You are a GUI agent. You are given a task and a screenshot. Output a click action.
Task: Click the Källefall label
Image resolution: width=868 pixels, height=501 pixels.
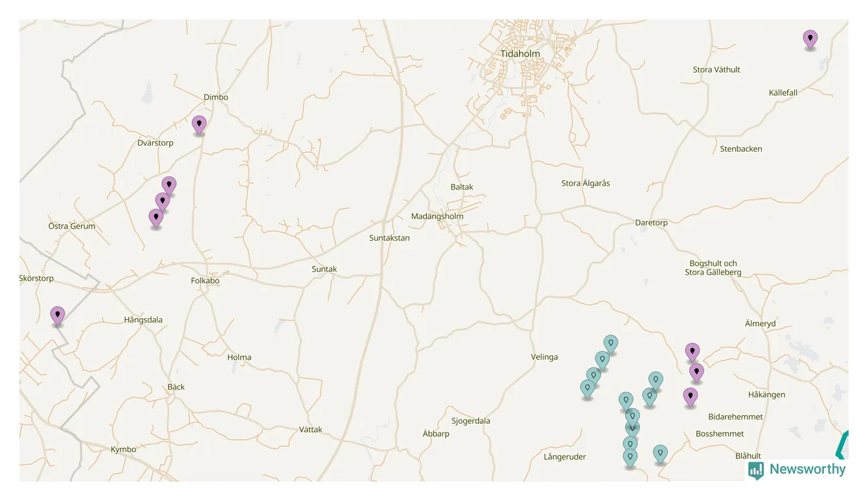coord(783,93)
